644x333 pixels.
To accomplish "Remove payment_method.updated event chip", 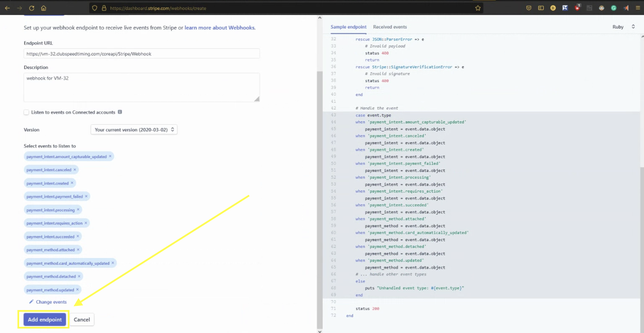I will coord(77,290).
